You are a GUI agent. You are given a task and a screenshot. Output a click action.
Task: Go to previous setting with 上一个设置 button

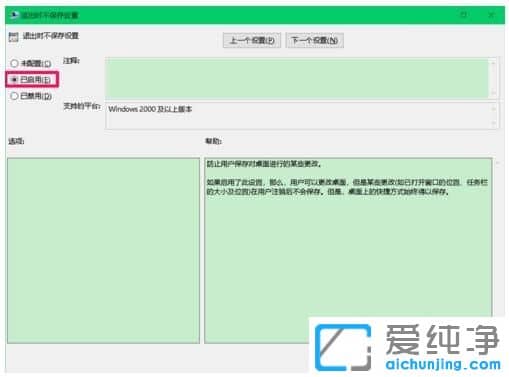[252, 40]
